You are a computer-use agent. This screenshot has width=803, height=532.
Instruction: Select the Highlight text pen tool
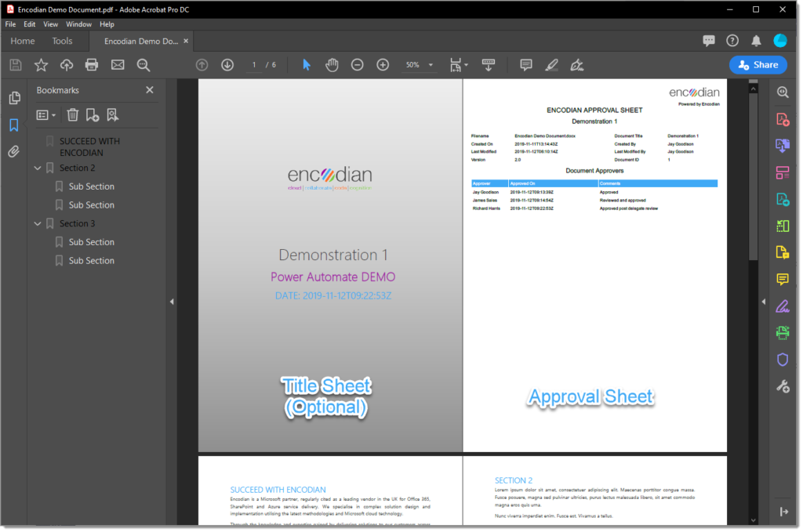coord(551,65)
